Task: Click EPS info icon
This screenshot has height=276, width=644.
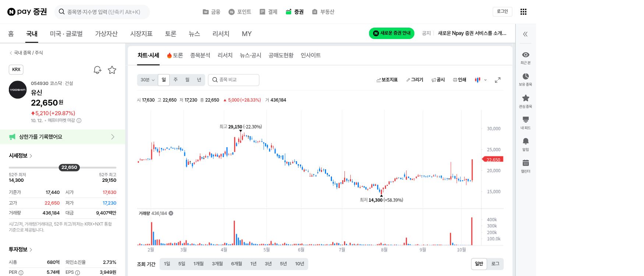Action: [78, 273]
